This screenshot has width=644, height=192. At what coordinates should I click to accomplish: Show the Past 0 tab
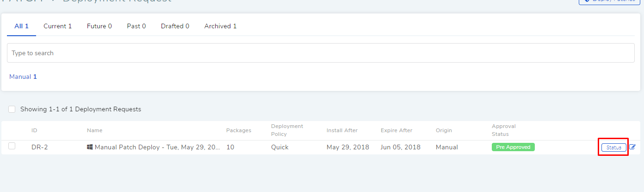[136, 26]
